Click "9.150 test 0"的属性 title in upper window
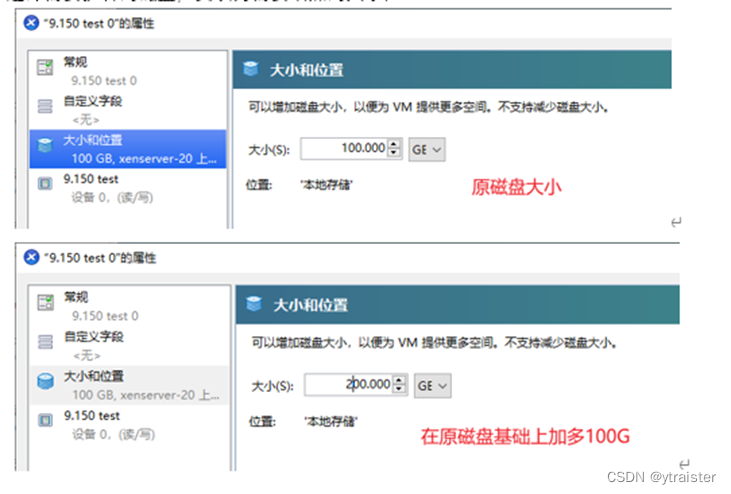Screen dimensions: 731x494 (x=99, y=23)
